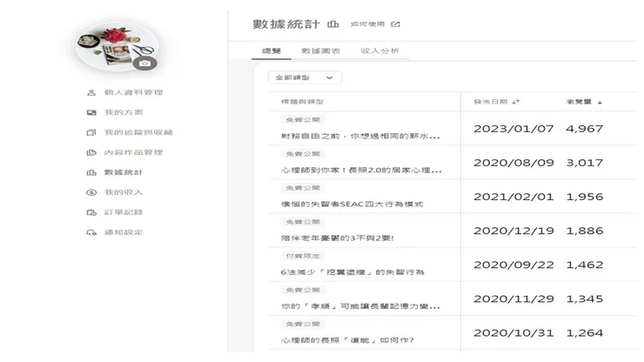Viewport: 644px width, 362px height.
Task: Click view count 1,956
Action: point(585,198)
